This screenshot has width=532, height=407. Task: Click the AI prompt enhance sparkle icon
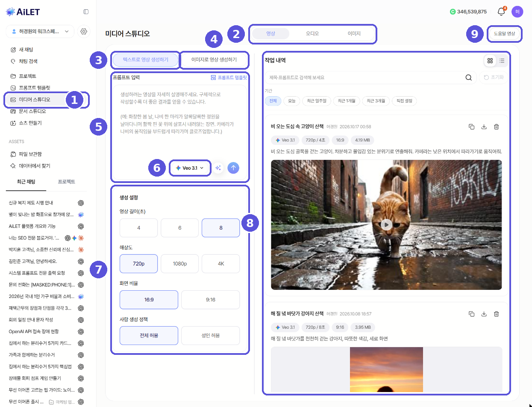click(x=218, y=168)
